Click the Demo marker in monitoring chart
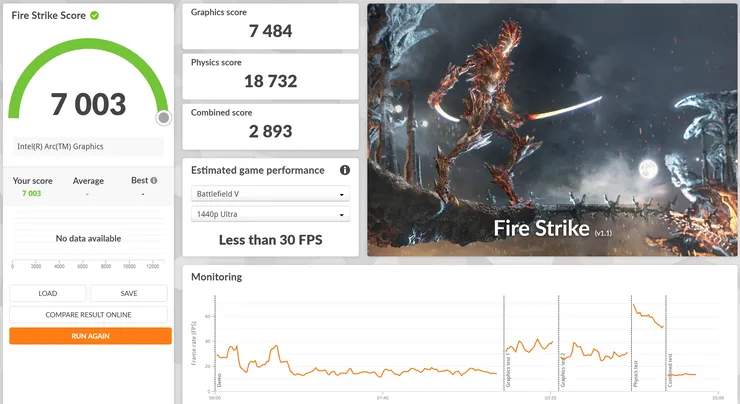 pyautogui.click(x=219, y=380)
